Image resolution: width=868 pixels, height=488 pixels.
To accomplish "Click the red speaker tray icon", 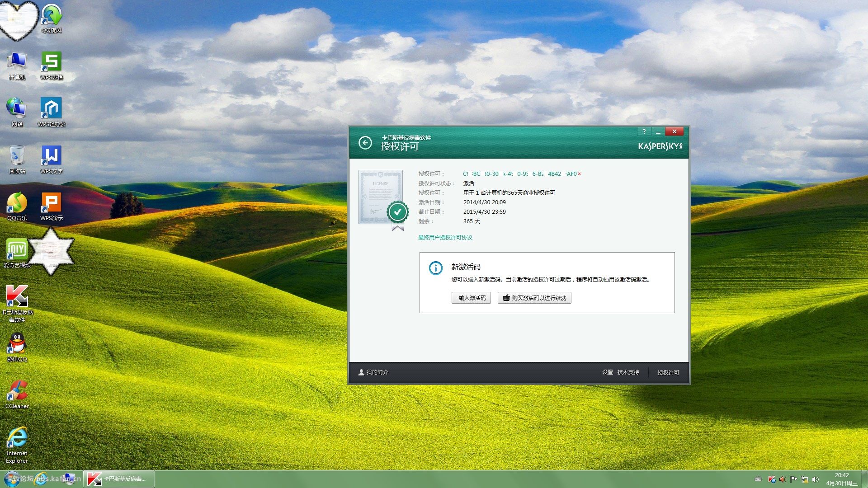I will (783, 479).
